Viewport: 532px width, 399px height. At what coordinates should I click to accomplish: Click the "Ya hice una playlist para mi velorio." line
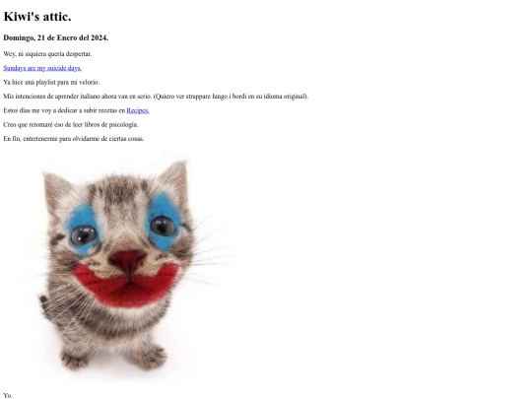[x=51, y=83]
